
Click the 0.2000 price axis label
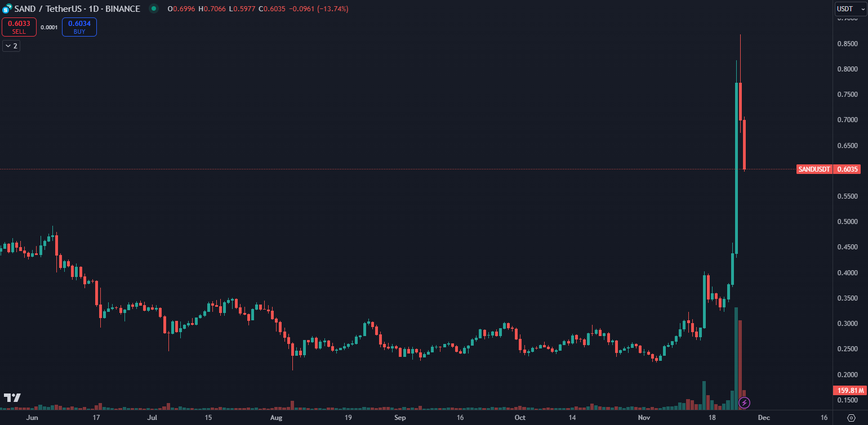[848, 375]
